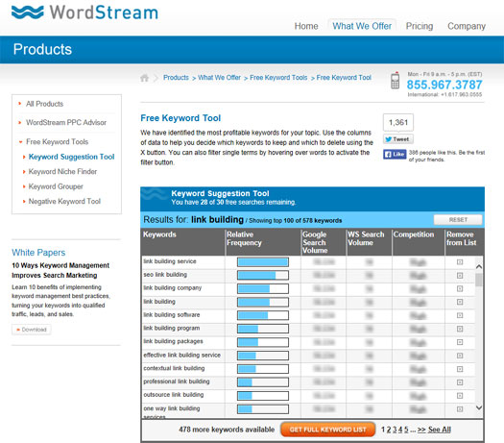504x443 pixels.
Task: Open Negative Keyword Tool sidebar link
Action: [64, 201]
